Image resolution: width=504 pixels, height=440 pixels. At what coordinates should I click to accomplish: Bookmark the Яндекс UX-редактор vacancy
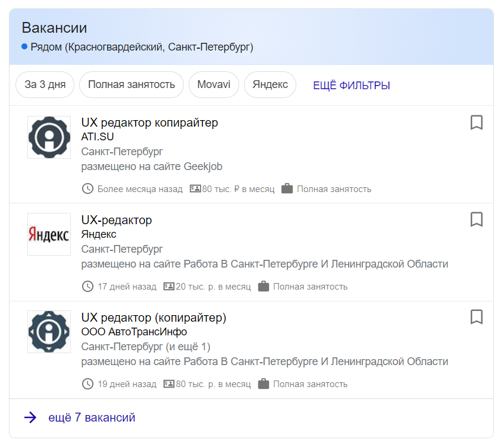coord(477,219)
